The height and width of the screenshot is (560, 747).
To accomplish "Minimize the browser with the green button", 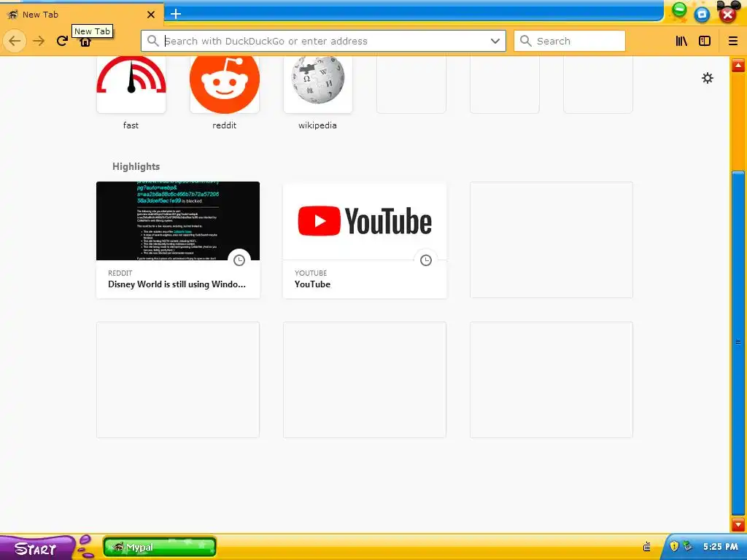I will 679,9.
